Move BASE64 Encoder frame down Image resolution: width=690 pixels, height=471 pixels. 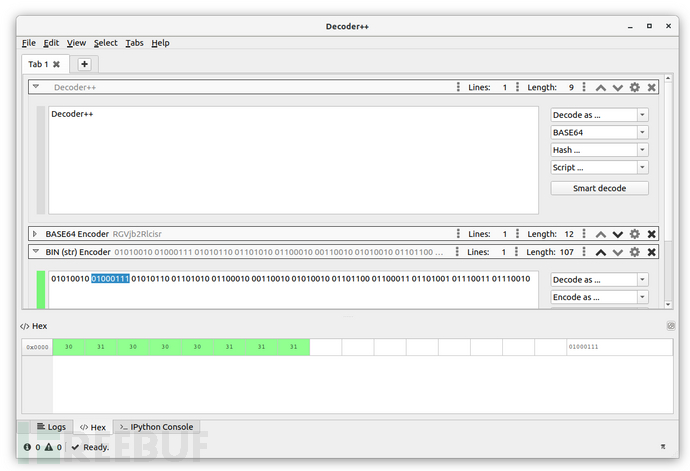tap(618, 234)
